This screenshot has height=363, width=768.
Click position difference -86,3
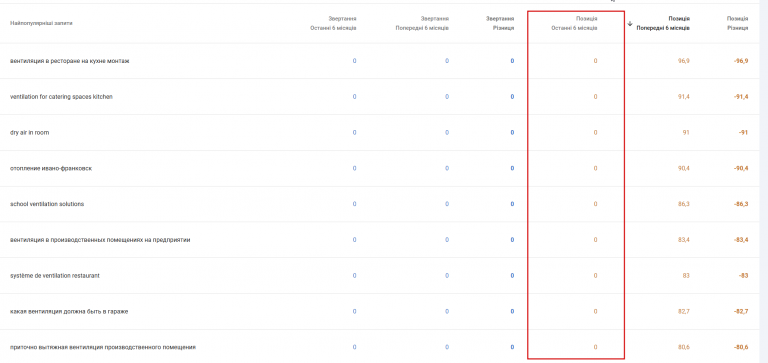tap(741, 204)
